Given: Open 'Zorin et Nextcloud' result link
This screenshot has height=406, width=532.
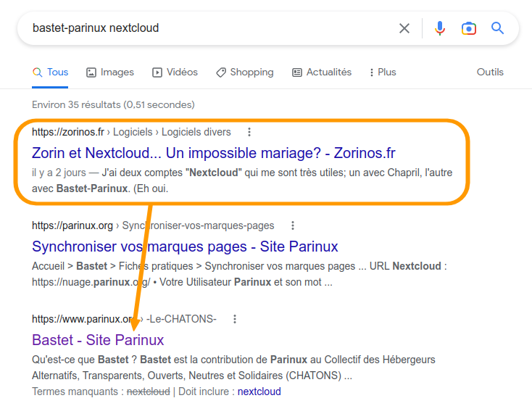Looking at the screenshot, I should click(x=213, y=153).
